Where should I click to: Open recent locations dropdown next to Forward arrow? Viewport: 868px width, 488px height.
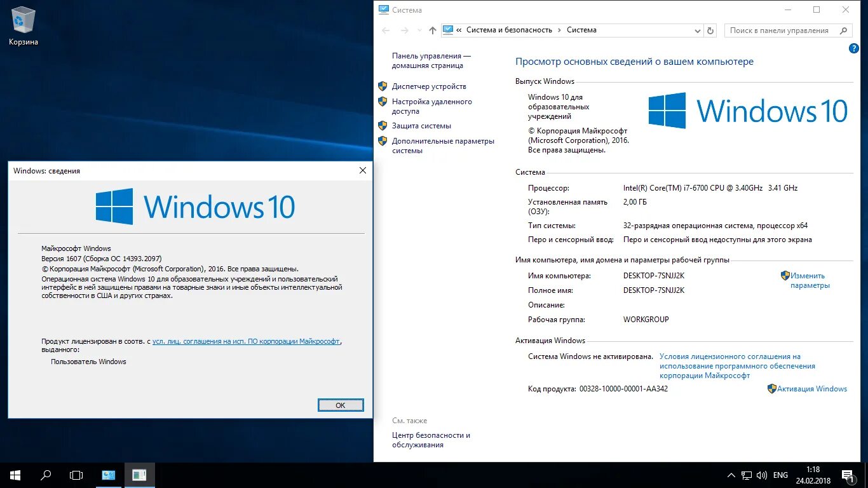point(419,30)
